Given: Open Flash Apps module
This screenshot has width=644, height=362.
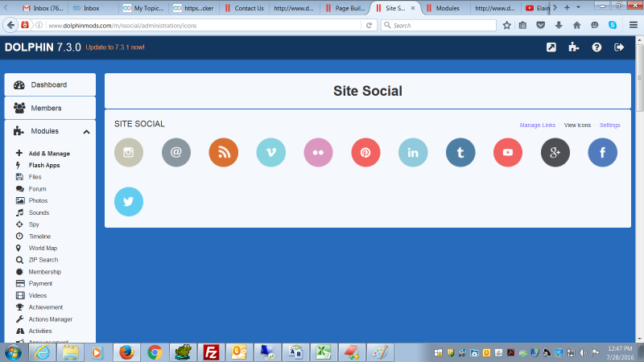Looking at the screenshot, I should click(x=44, y=166).
